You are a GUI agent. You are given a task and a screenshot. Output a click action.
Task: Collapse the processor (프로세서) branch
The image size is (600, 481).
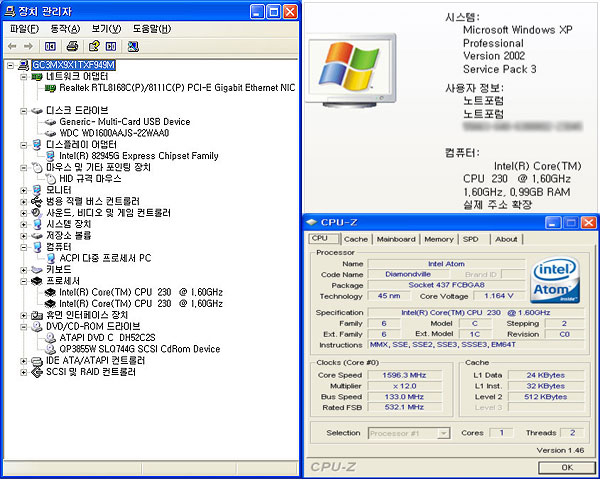tap(24, 281)
